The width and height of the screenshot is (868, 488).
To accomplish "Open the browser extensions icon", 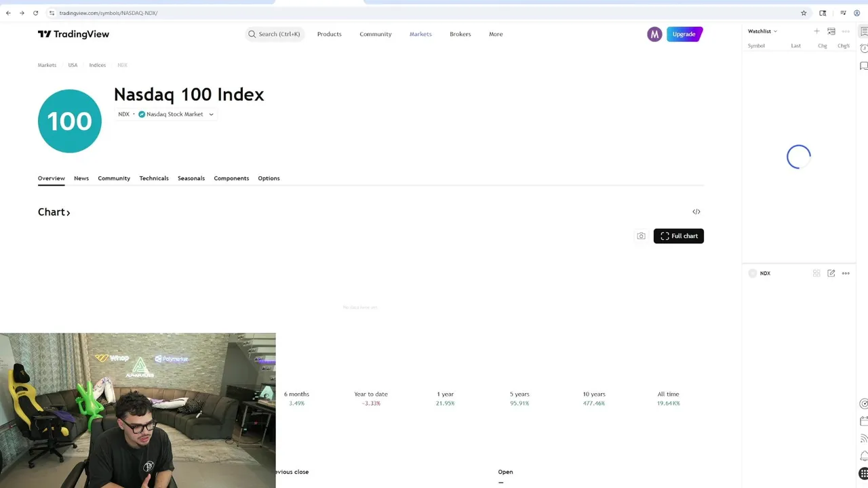I will pos(823,13).
